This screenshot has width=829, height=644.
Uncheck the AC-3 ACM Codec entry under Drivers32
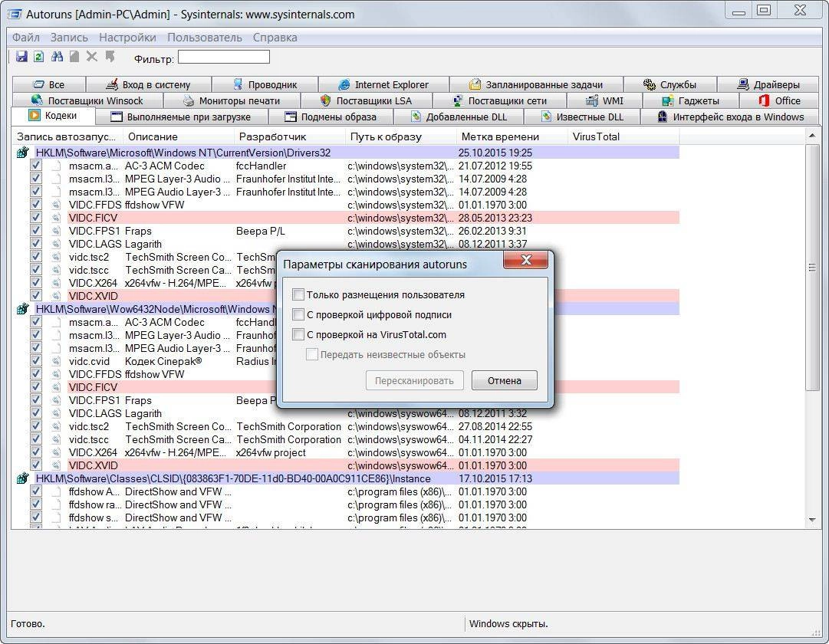tap(35, 166)
